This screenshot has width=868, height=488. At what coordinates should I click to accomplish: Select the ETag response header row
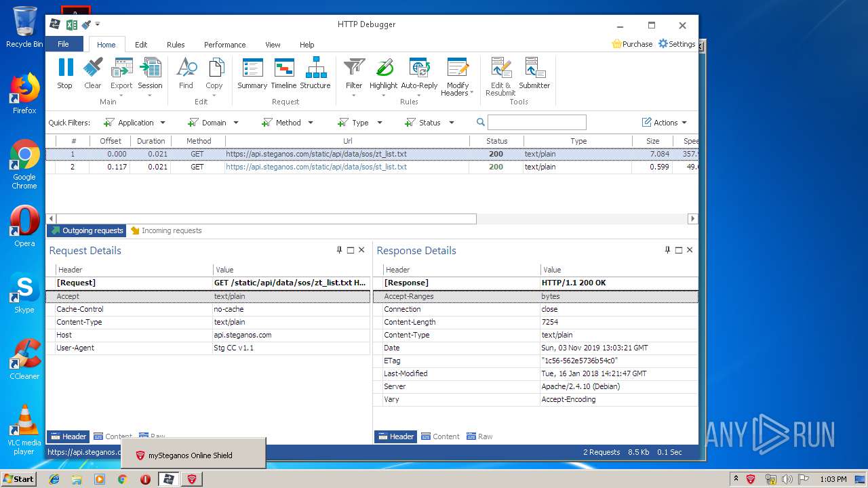click(536, 361)
